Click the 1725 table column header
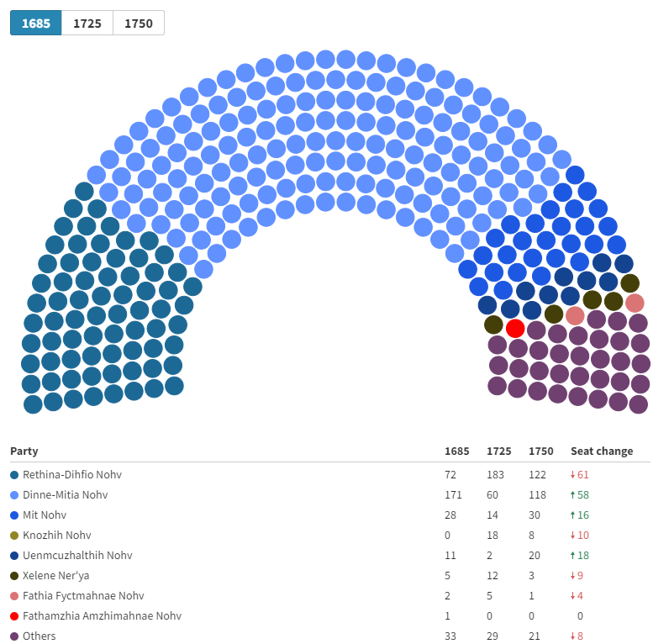 (x=498, y=451)
